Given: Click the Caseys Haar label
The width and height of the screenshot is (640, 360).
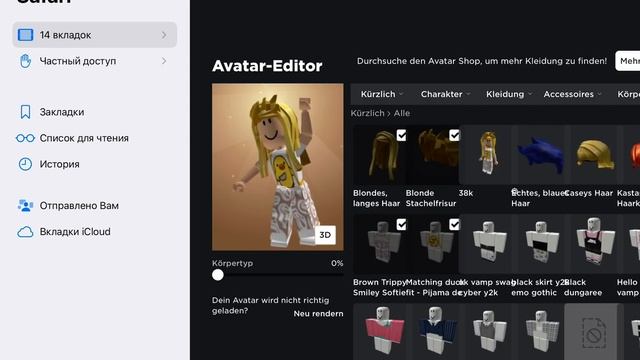Looking at the screenshot, I should 589,193.
